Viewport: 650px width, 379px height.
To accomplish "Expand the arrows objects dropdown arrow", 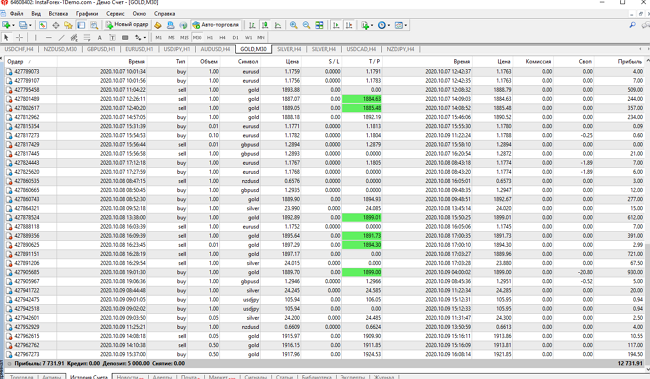I will 145,38.
